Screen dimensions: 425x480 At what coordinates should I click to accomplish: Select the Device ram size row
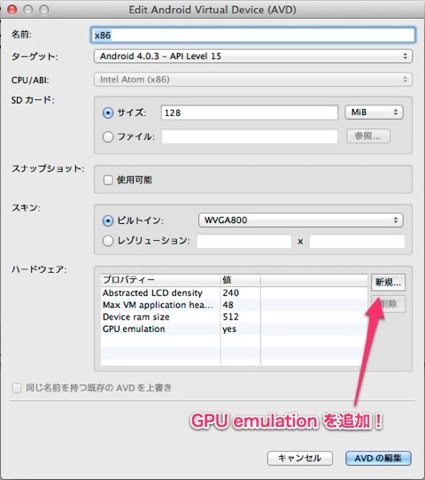tap(234, 317)
